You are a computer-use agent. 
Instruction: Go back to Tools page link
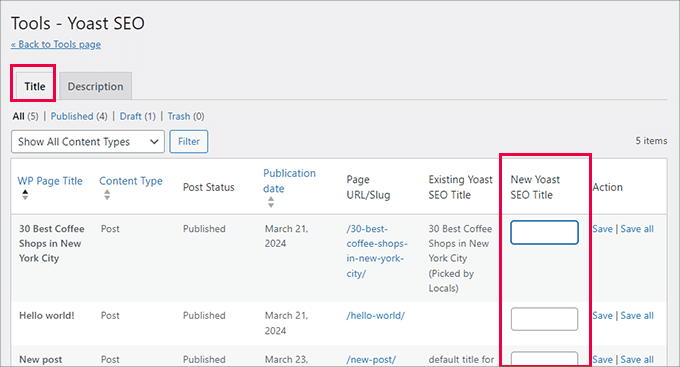[56, 44]
